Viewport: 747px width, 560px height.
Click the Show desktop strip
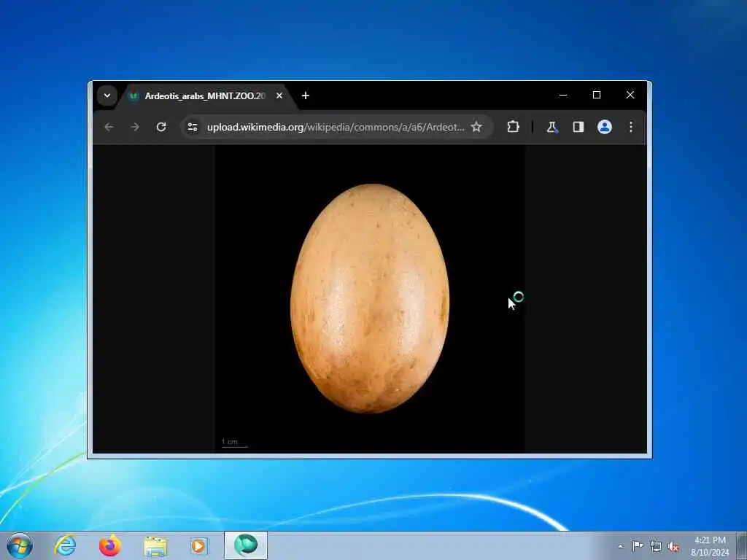click(x=742, y=545)
